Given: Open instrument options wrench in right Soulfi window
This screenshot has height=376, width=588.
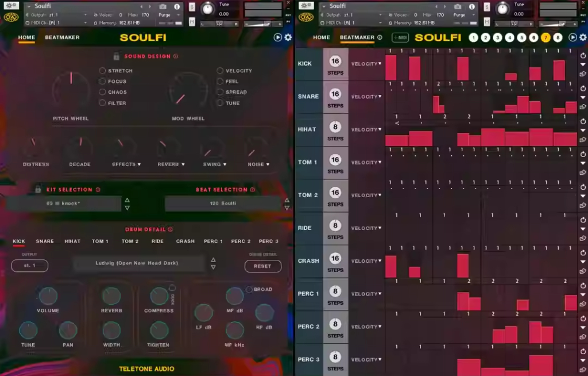Looking at the screenshot, I should coord(306,6).
